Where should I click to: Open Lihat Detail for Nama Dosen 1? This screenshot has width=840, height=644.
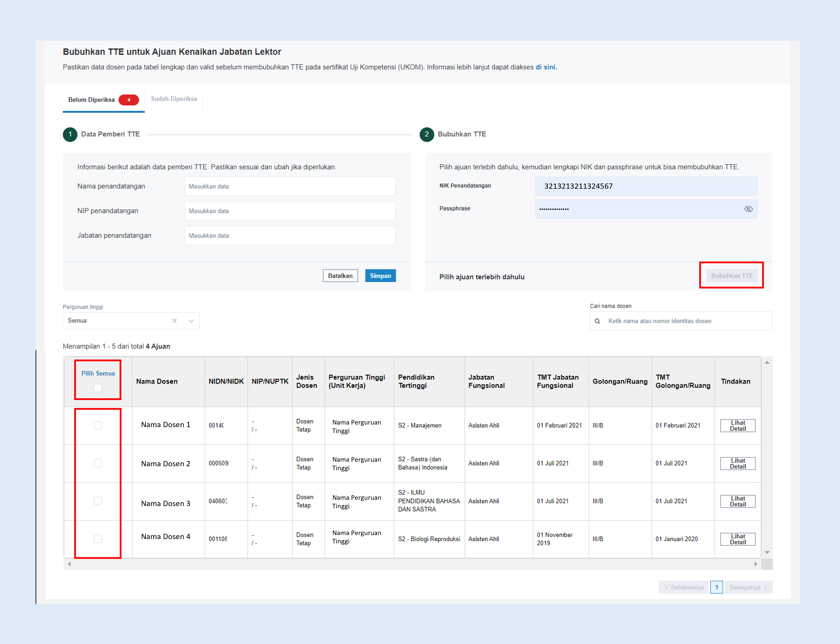click(x=738, y=426)
